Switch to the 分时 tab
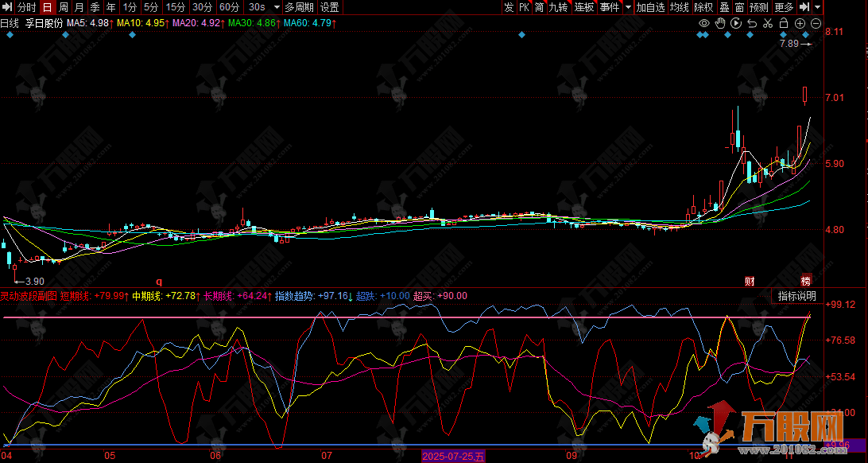The width and height of the screenshot is (868, 463). 27,7
